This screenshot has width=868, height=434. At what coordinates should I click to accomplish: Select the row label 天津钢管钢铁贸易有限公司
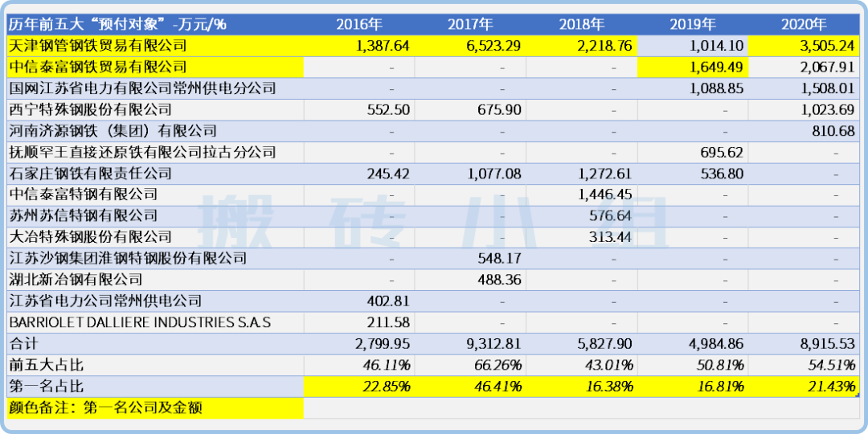pos(98,46)
